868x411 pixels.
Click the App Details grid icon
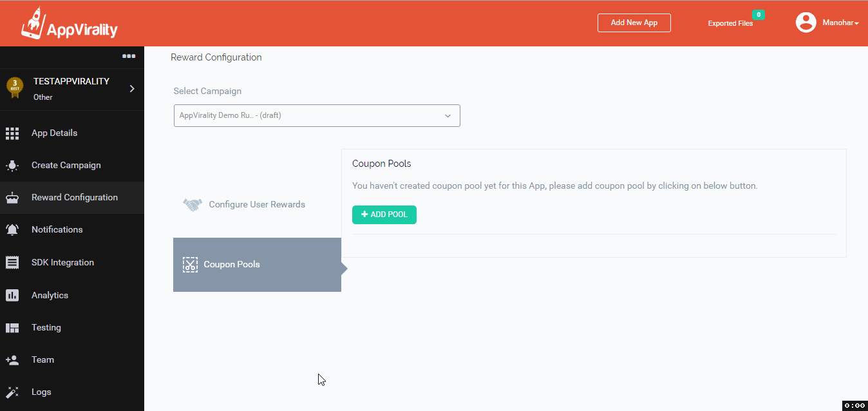tap(12, 133)
